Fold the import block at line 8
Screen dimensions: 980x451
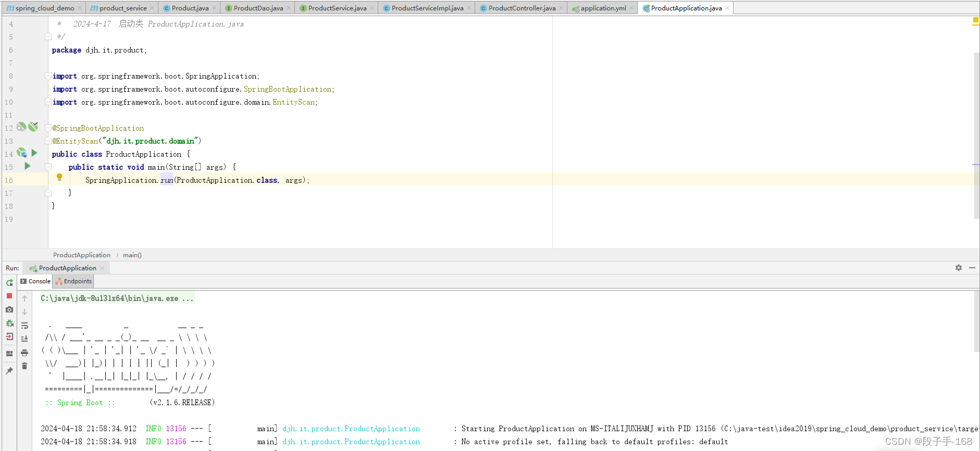click(48, 76)
